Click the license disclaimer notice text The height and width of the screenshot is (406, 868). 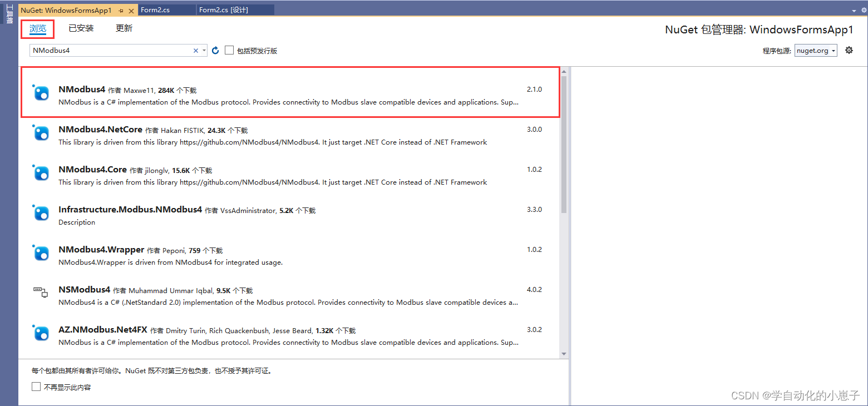pos(151,370)
